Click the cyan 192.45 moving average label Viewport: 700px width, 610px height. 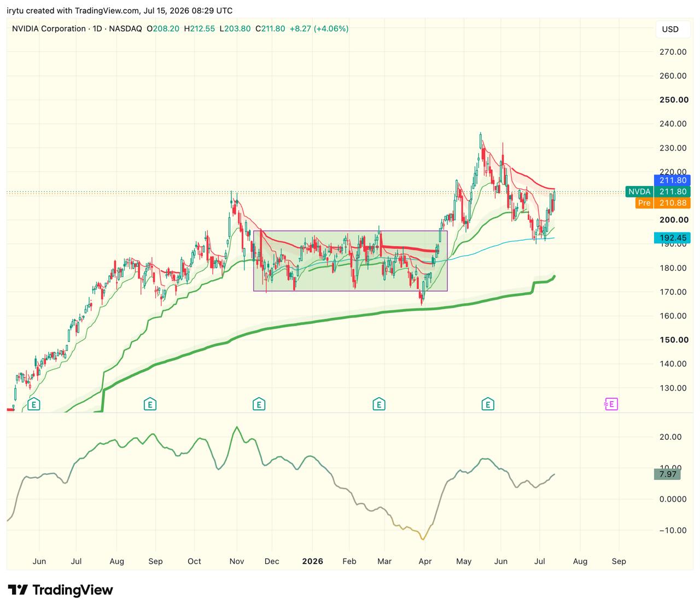tap(672, 238)
